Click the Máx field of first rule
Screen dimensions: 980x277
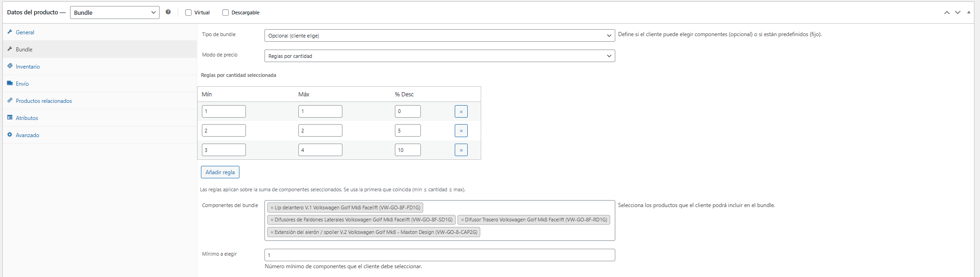click(320, 111)
